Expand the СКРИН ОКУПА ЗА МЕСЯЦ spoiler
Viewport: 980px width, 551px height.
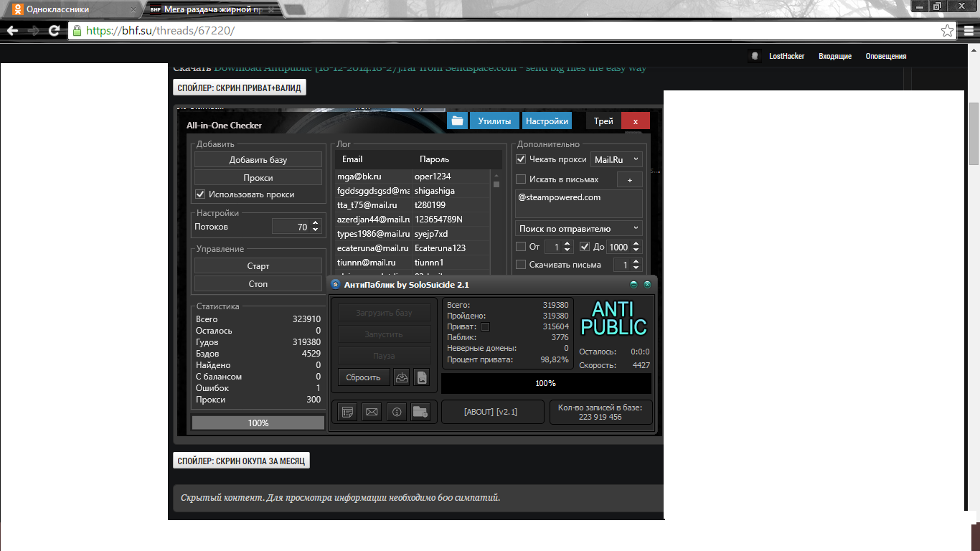point(241,461)
